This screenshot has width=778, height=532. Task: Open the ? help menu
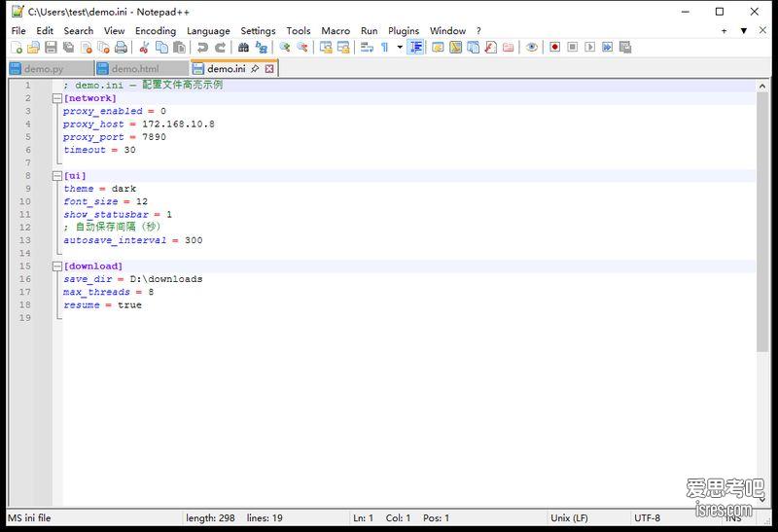(x=478, y=31)
